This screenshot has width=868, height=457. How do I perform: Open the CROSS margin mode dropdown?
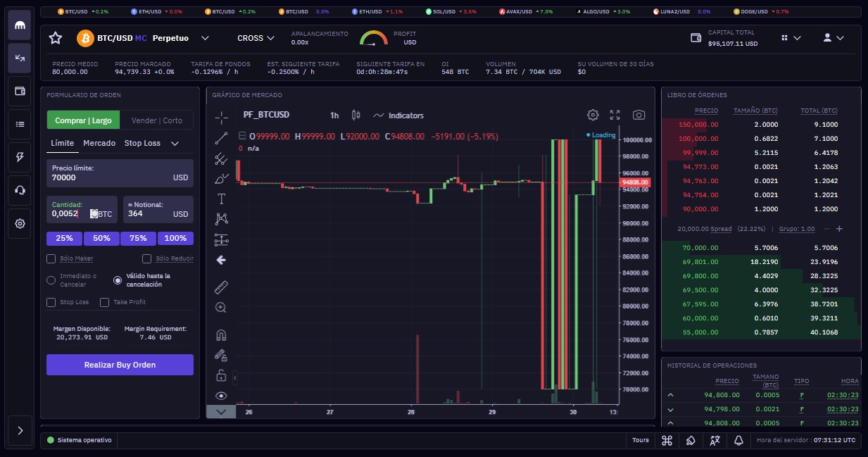256,38
